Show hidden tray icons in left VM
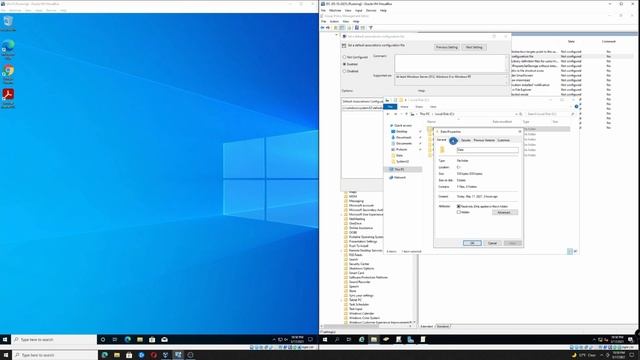This screenshot has height=360, width=640. tap(274, 340)
